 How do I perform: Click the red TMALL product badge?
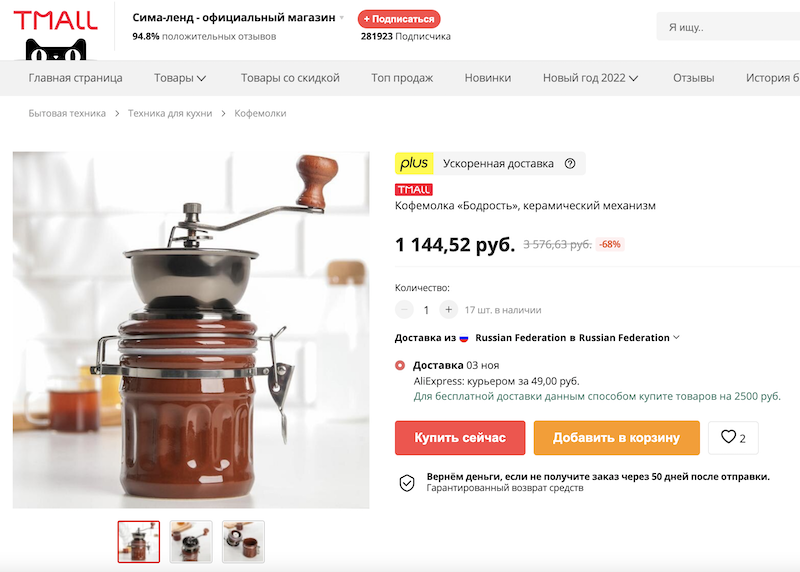[414, 190]
